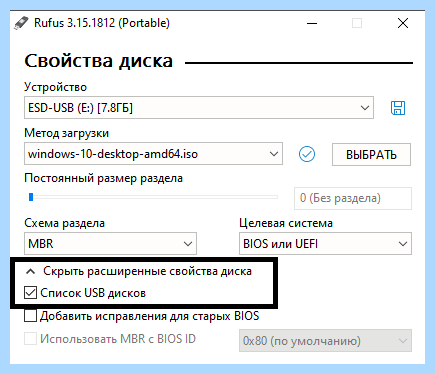Open the Устройство device dropdown
This screenshot has height=374, width=435.
point(199,108)
